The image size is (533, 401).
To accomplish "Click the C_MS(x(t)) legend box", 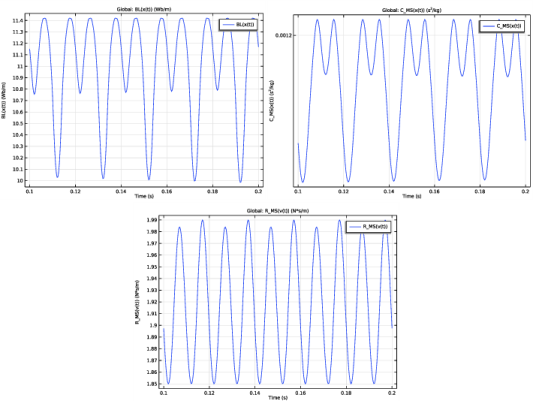I will 502,26.
